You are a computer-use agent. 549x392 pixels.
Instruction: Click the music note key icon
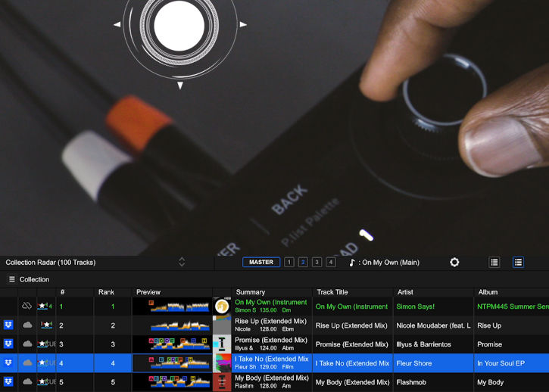352,263
